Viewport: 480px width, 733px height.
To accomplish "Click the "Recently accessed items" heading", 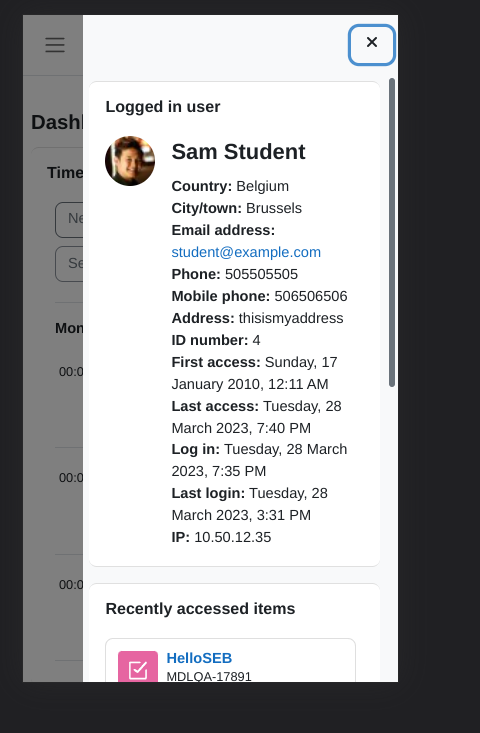I will 200,609.
